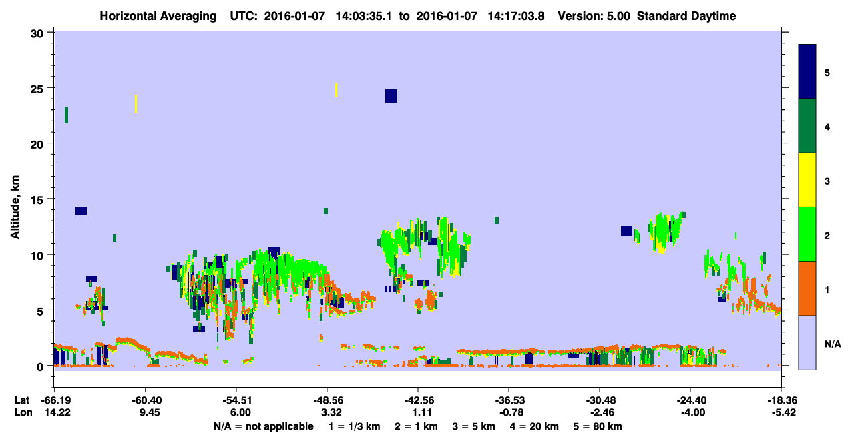Click the 'Lon' row label
The image size is (868, 445).
coord(22,412)
